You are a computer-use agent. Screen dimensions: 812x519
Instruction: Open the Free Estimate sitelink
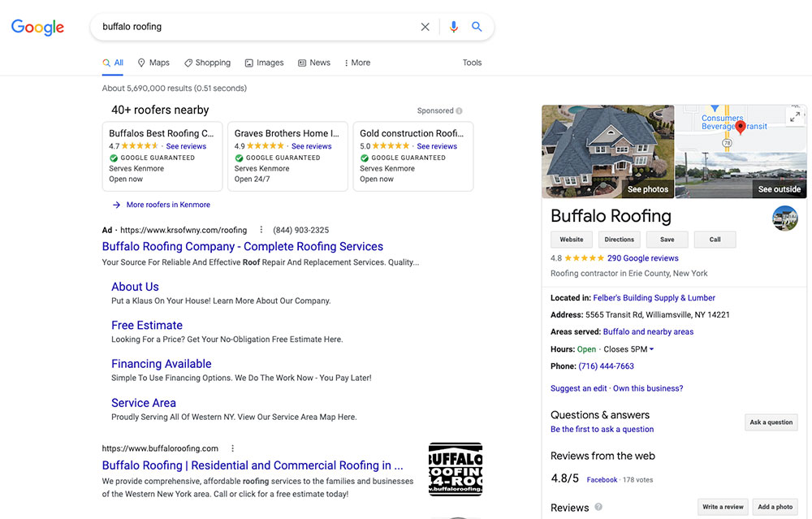pyautogui.click(x=147, y=325)
